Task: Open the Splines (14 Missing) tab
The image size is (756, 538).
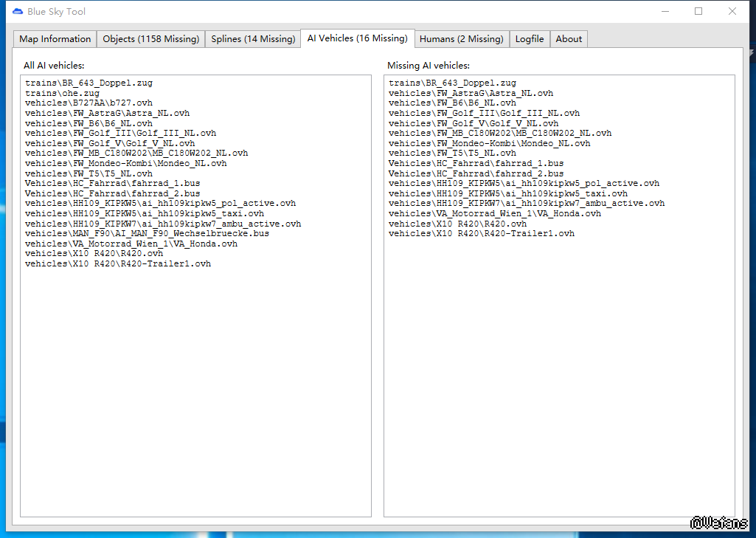Action: click(x=253, y=39)
